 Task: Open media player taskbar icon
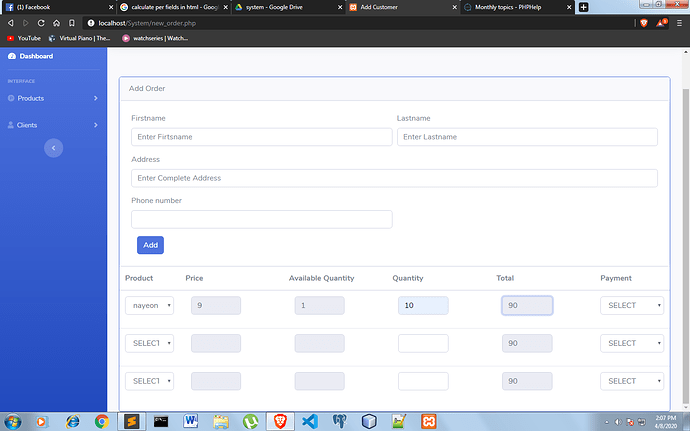click(41, 421)
